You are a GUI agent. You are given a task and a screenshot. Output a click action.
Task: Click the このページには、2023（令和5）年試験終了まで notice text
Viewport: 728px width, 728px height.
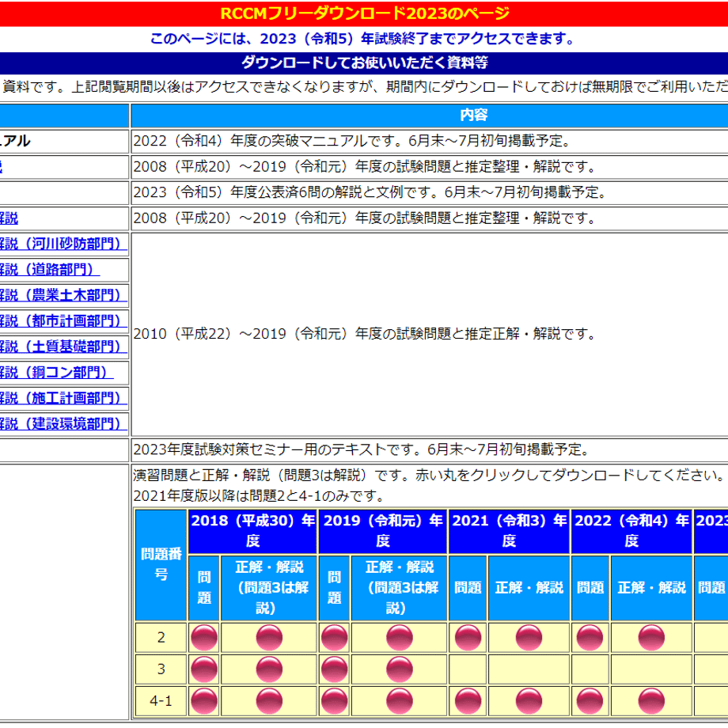tap(363, 39)
